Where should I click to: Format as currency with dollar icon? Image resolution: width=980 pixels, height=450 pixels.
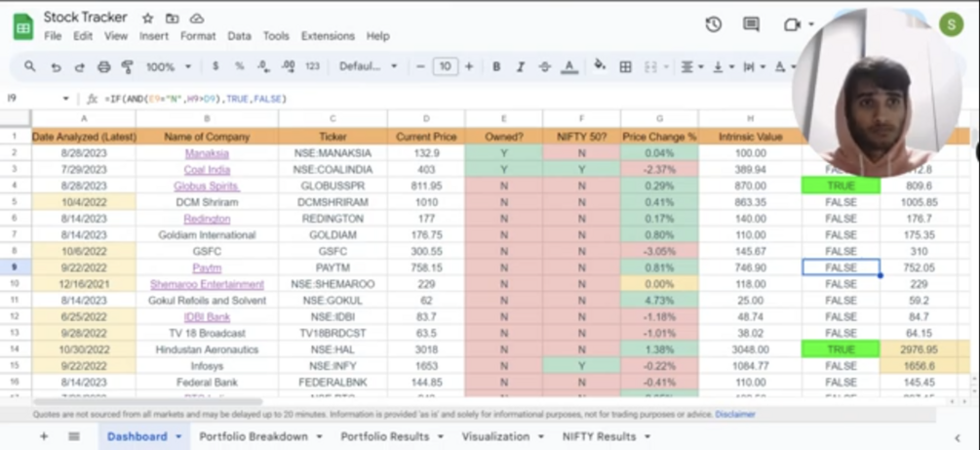tap(216, 66)
